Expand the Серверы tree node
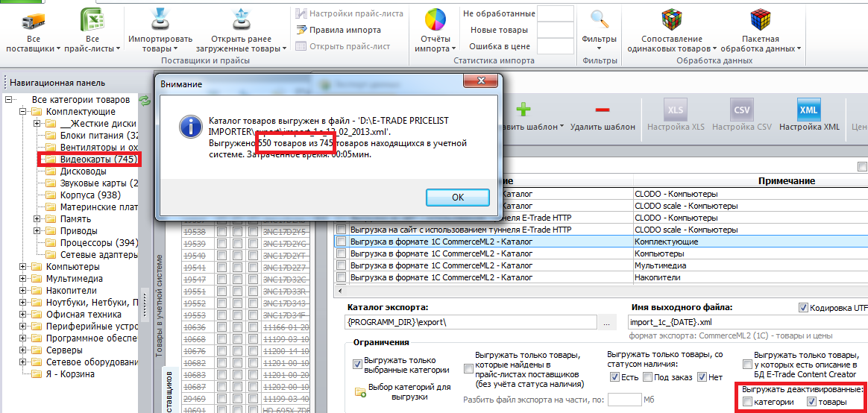The image size is (868, 413). point(23,350)
